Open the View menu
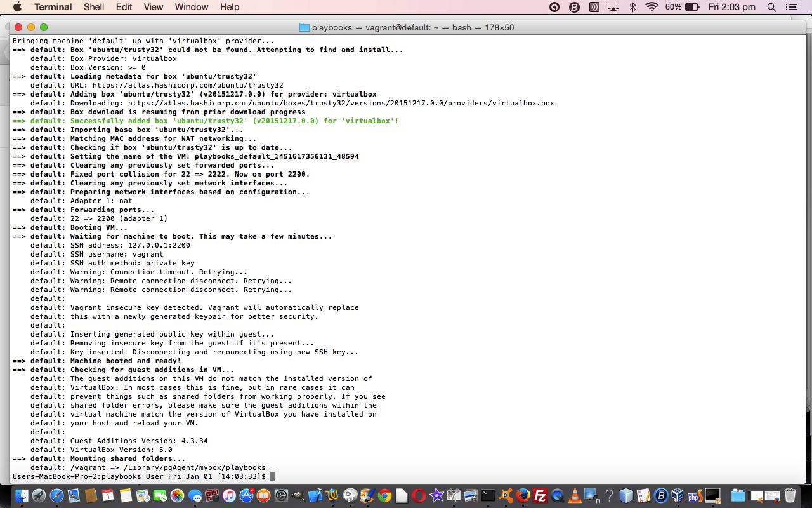The image size is (812, 508). [x=154, y=7]
